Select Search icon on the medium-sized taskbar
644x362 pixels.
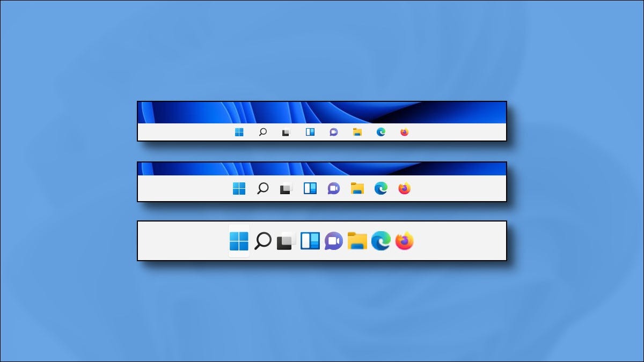click(x=262, y=188)
